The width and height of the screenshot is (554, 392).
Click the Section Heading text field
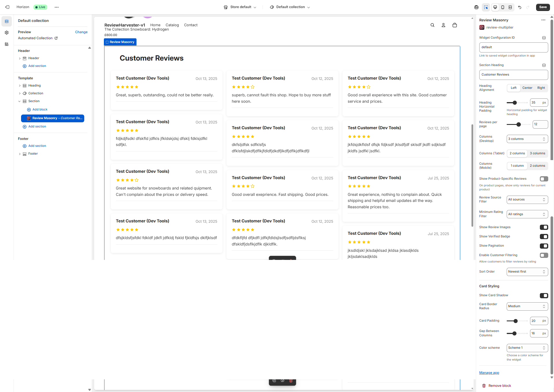[513, 75]
